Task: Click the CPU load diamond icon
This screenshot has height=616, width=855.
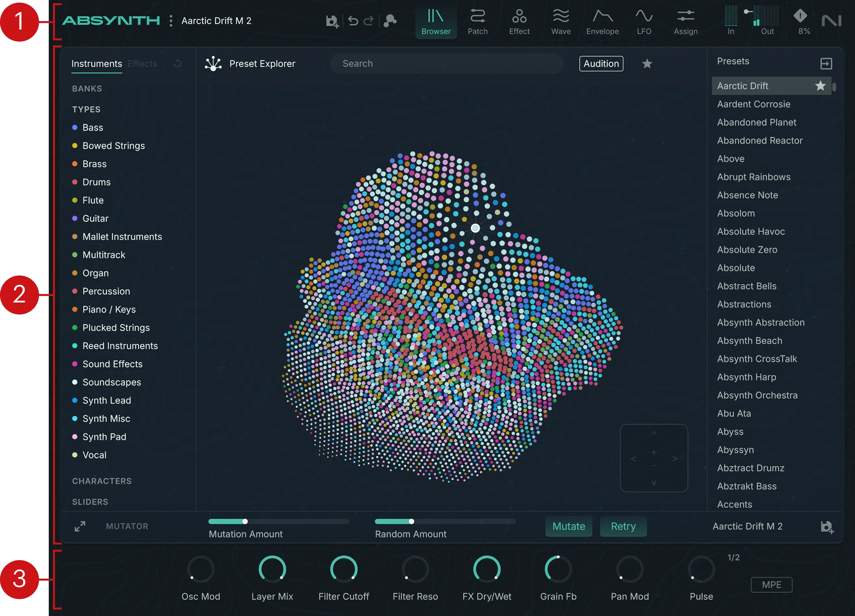Action: [x=800, y=16]
